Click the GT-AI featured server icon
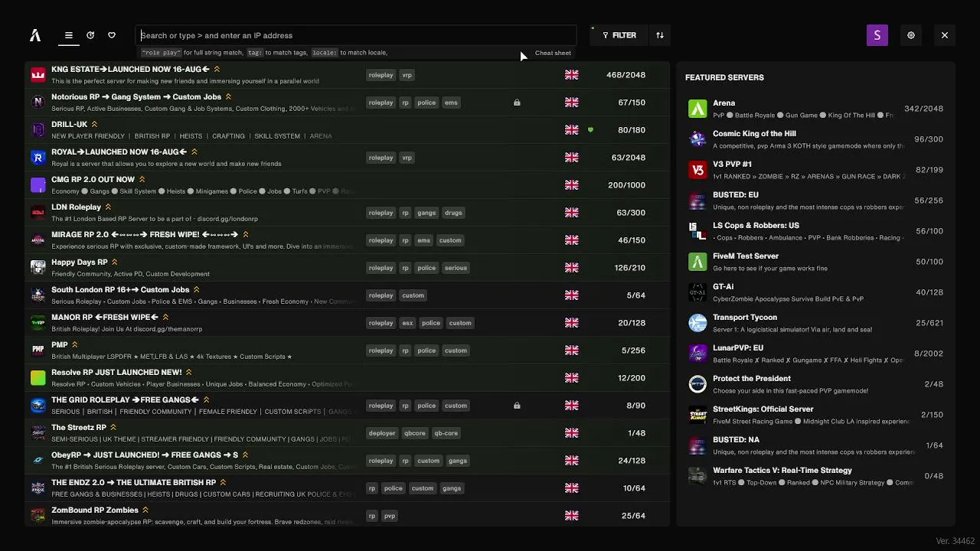 tap(697, 292)
